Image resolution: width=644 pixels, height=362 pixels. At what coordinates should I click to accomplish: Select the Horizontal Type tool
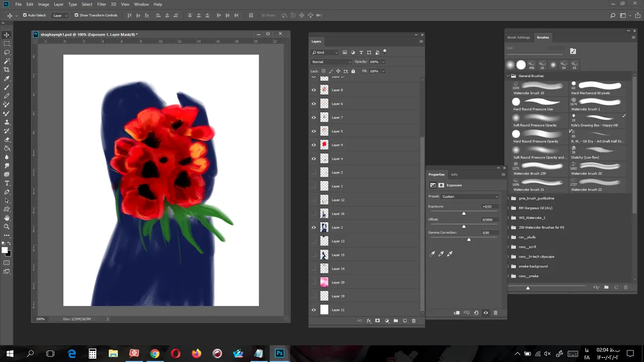pyautogui.click(x=7, y=183)
